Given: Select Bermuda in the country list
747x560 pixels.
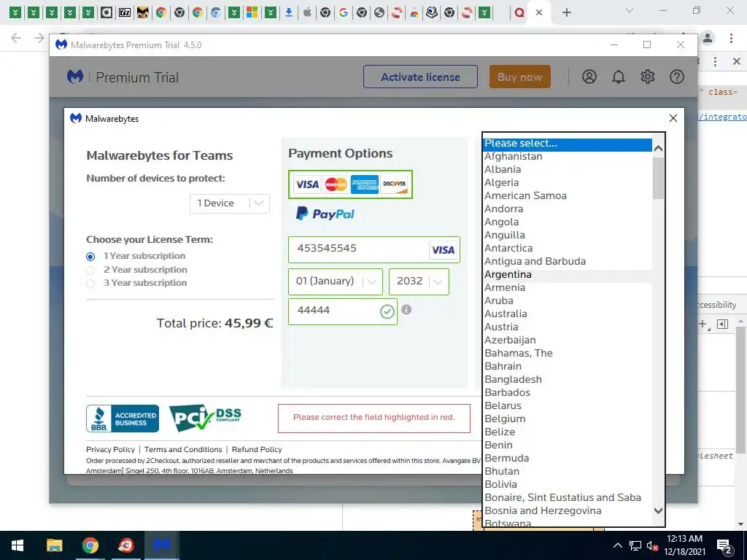Looking at the screenshot, I should [x=568, y=458].
